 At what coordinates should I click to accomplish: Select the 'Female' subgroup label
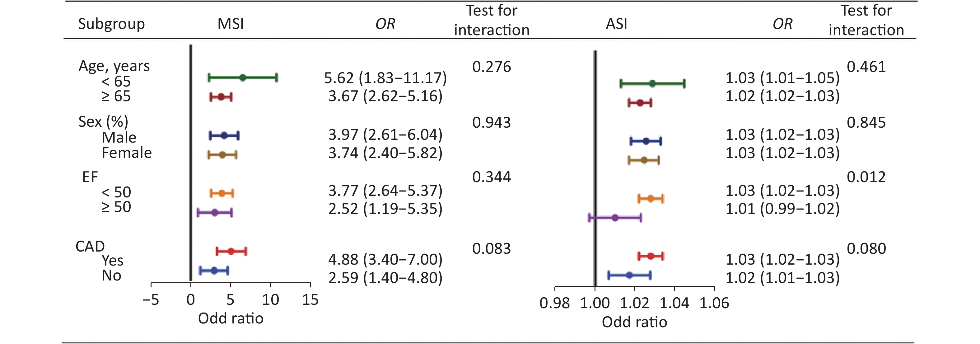[127, 153]
